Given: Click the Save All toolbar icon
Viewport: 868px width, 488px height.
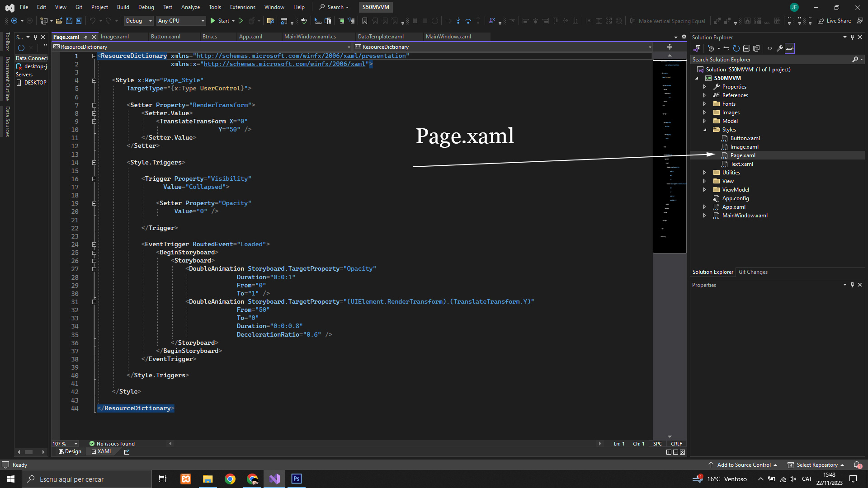Looking at the screenshot, I should click(79, 21).
